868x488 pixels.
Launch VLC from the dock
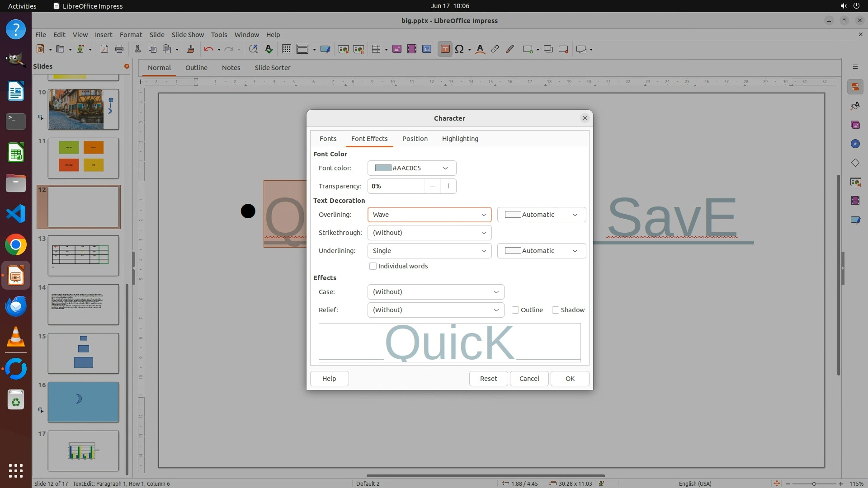[x=16, y=337]
